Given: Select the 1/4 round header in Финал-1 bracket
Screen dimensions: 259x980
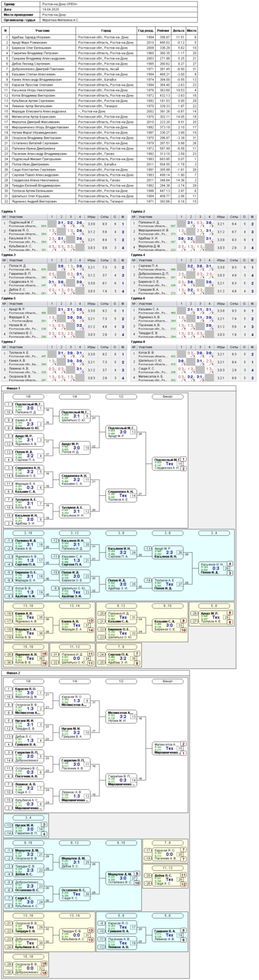Looking at the screenshot, I should pyautogui.click(x=75, y=396).
